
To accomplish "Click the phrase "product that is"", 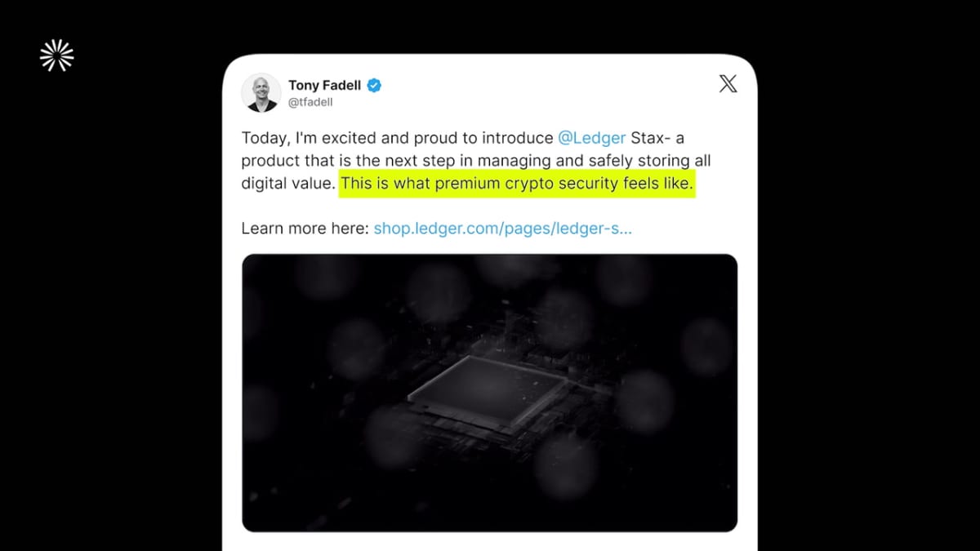I will pos(292,161).
